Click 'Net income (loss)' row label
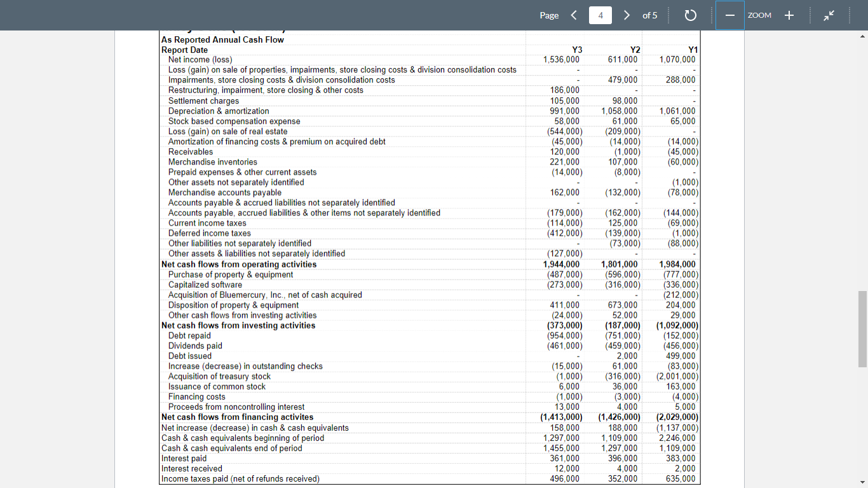868x488 pixels. pos(200,60)
